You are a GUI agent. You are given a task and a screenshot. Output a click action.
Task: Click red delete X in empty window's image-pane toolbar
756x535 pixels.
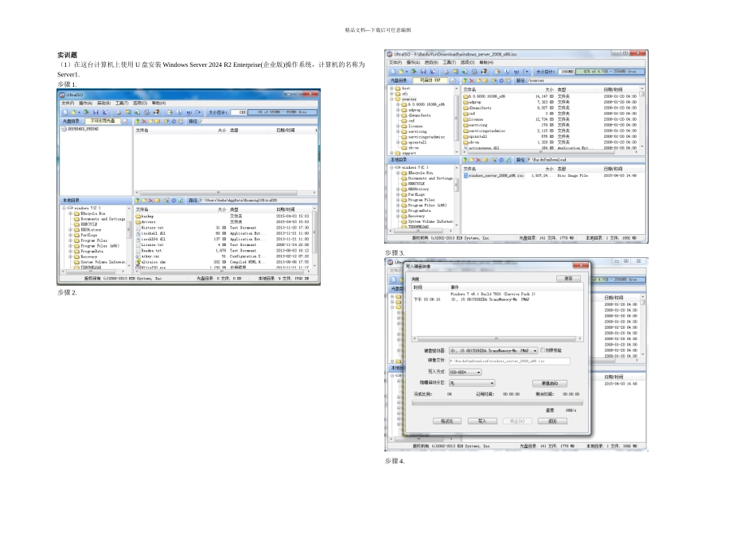click(144, 121)
